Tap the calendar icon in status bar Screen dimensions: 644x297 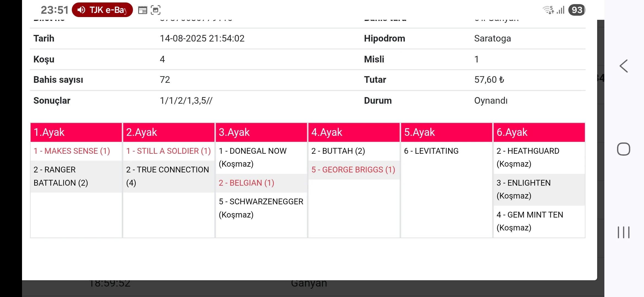click(x=143, y=10)
